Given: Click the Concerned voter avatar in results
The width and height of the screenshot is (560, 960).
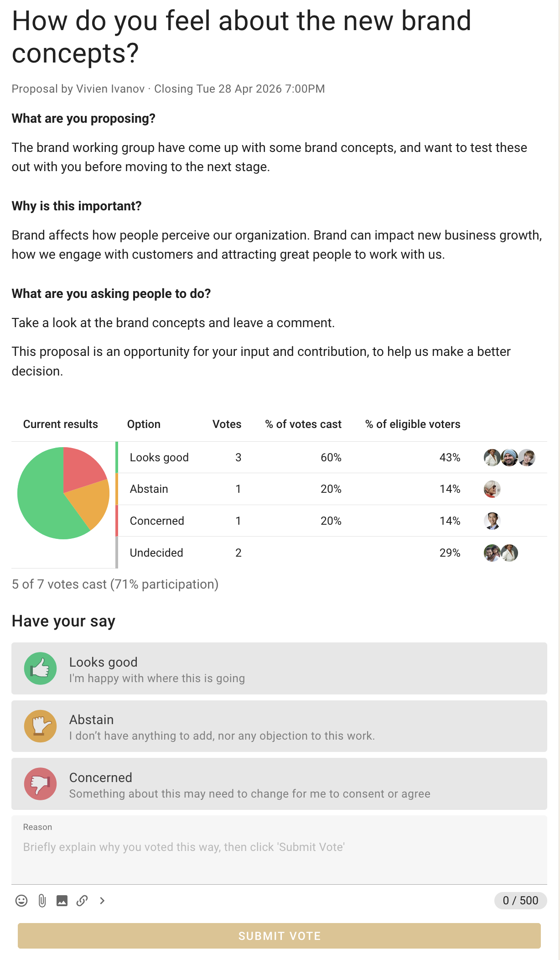Looking at the screenshot, I should tap(492, 521).
